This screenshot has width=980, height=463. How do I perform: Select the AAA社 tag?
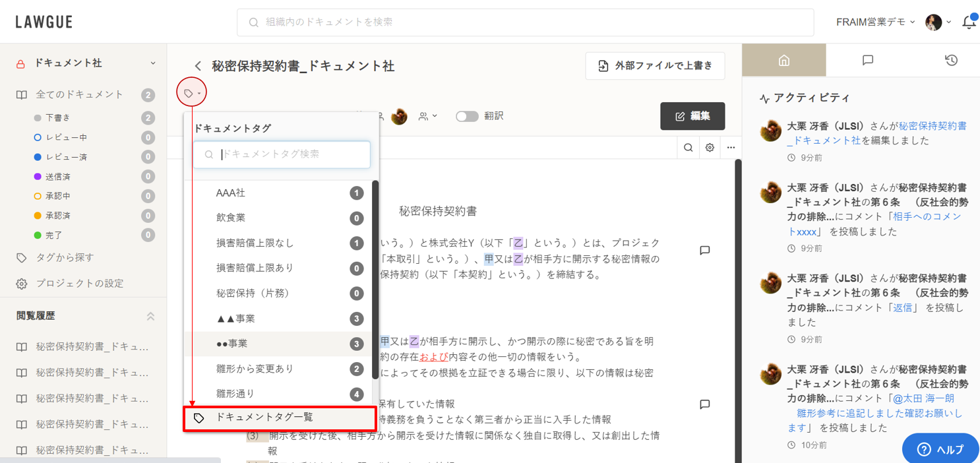point(231,193)
